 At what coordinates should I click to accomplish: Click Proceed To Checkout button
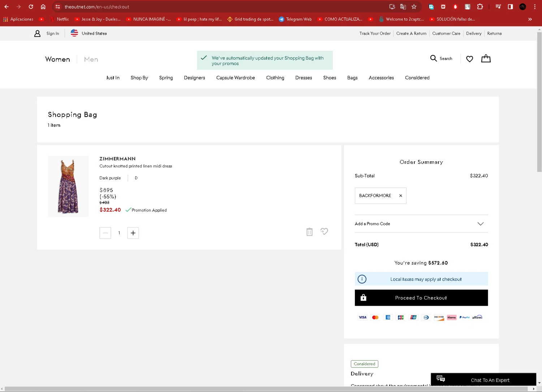pyautogui.click(x=421, y=298)
